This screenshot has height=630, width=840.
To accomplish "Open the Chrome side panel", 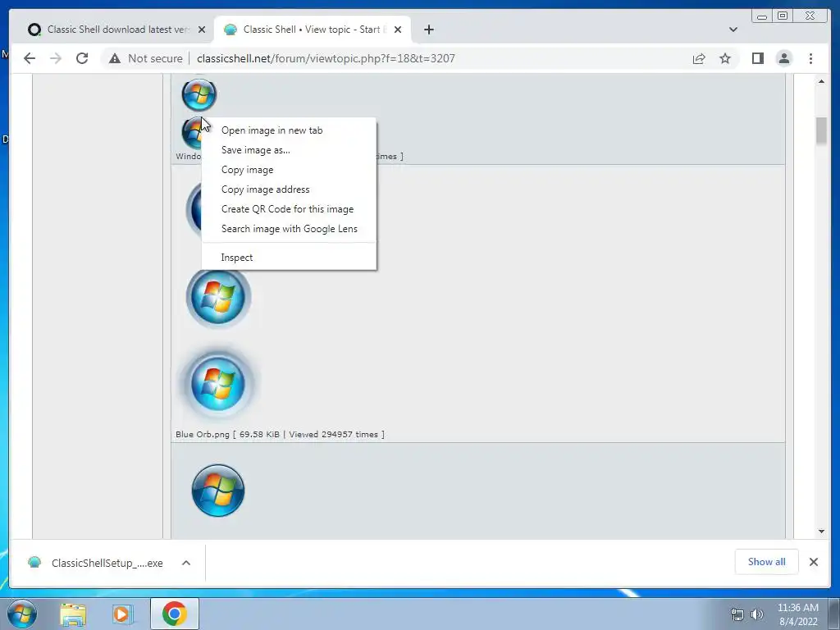I will (757, 58).
